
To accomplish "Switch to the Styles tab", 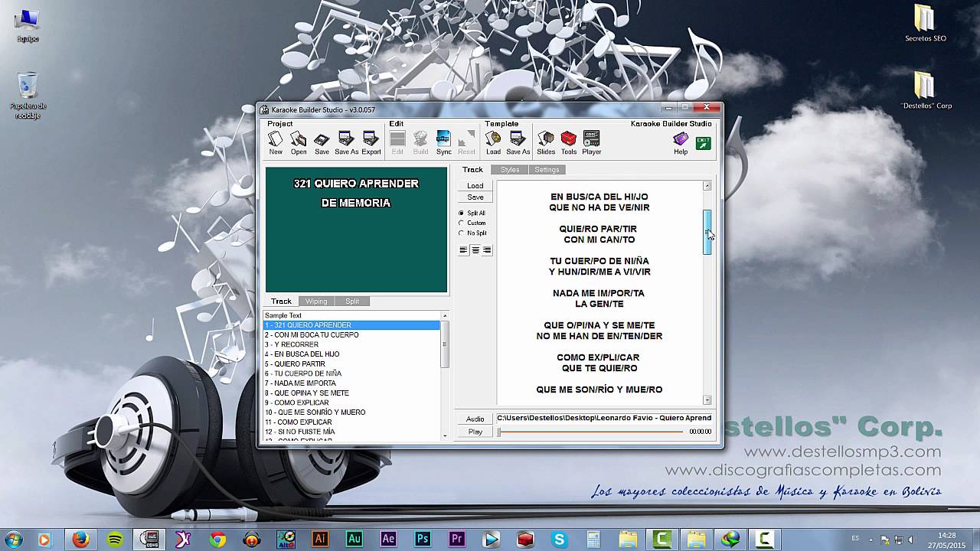I will 510,170.
